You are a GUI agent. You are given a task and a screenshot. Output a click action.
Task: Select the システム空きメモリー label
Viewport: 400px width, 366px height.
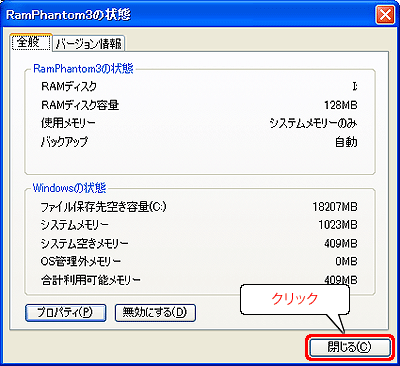tap(84, 244)
